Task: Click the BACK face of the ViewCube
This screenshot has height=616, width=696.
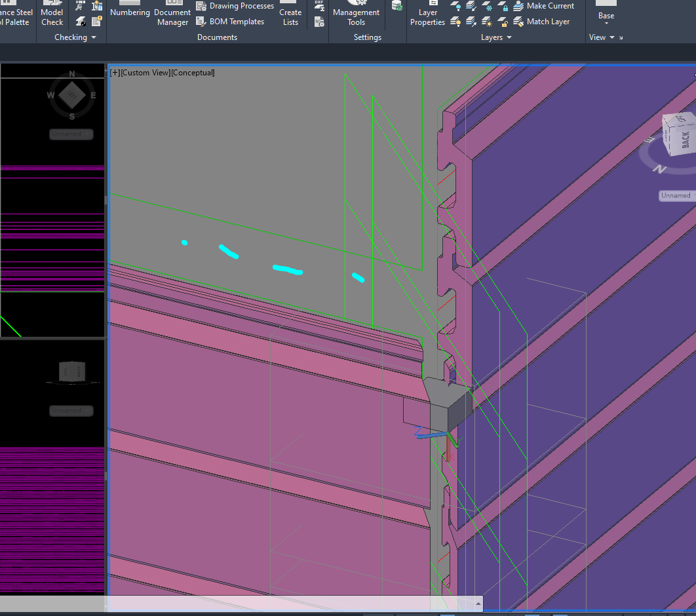Action: point(684,140)
